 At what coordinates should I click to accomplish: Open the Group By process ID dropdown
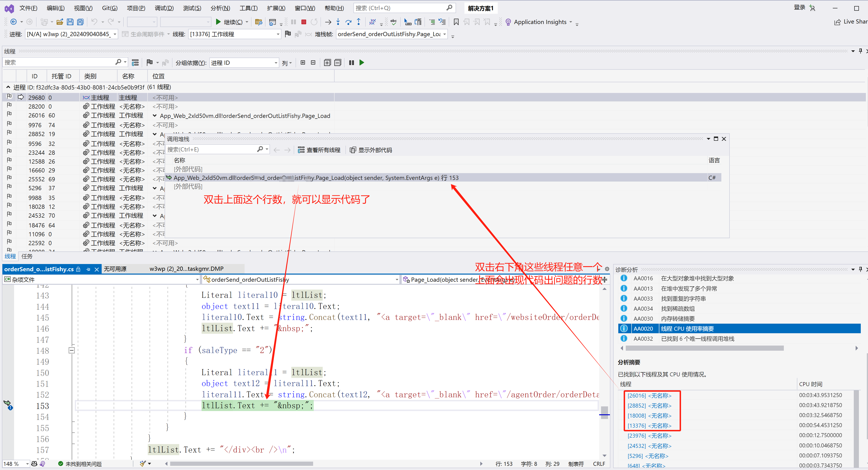(x=276, y=63)
